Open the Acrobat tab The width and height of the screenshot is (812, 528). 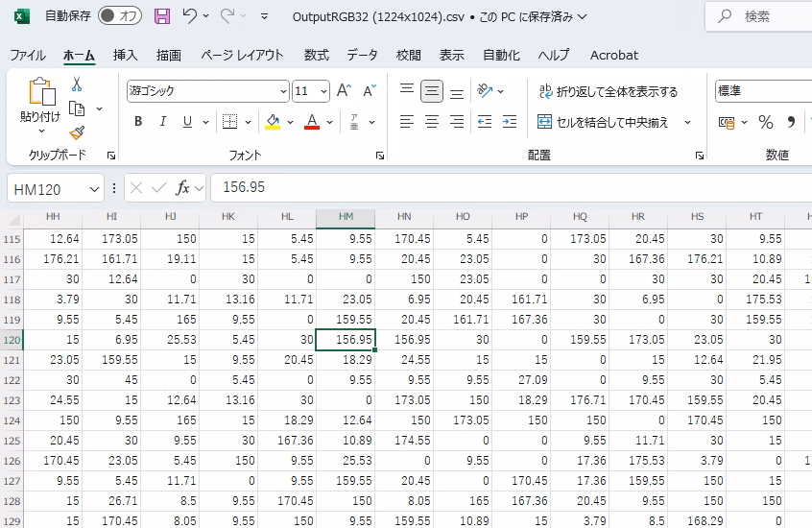614,55
